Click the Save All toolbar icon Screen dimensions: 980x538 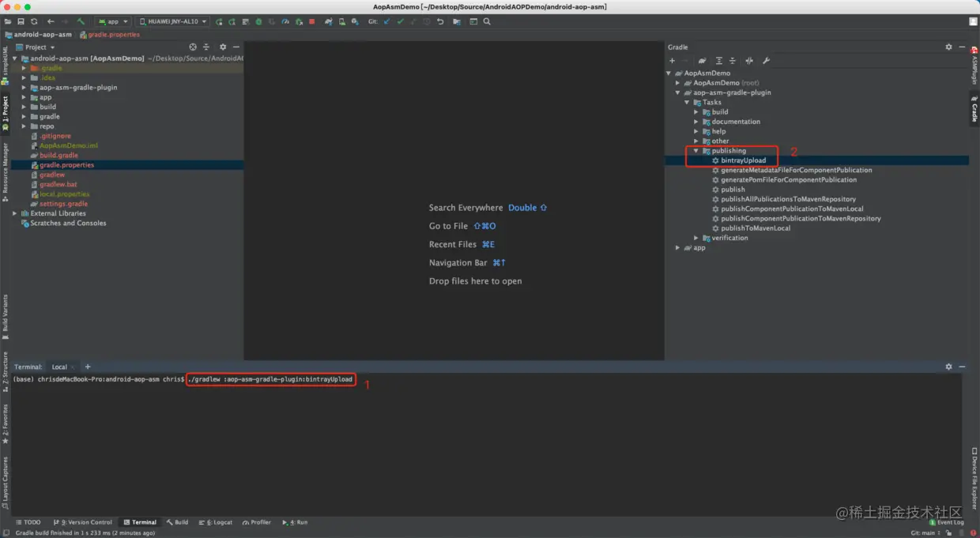click(x=21, y=21)
